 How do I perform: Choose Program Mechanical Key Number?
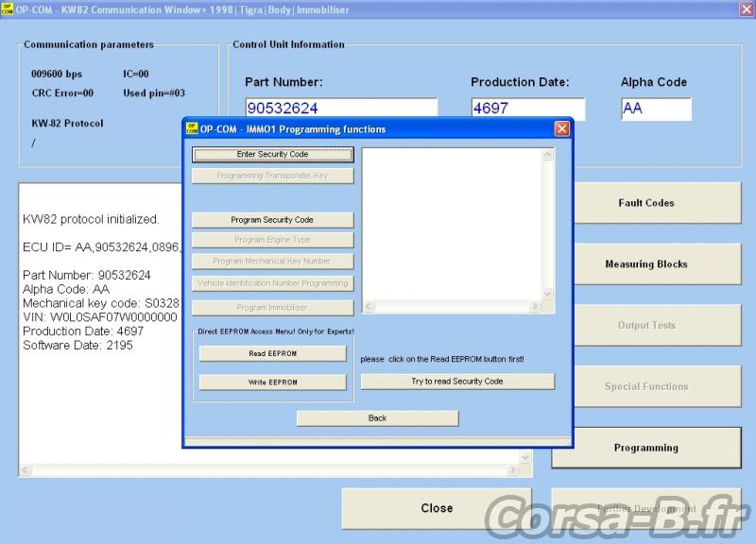pos(272,262)
